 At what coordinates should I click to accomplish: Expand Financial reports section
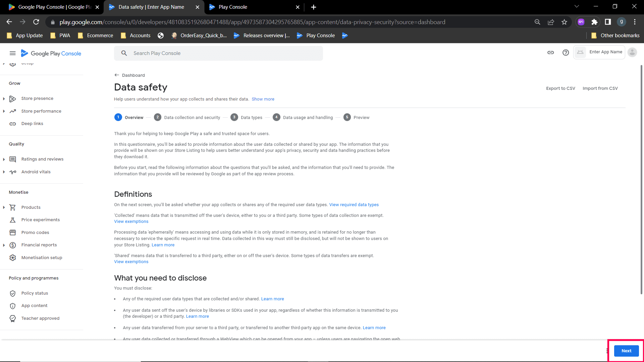coord(4,245)
